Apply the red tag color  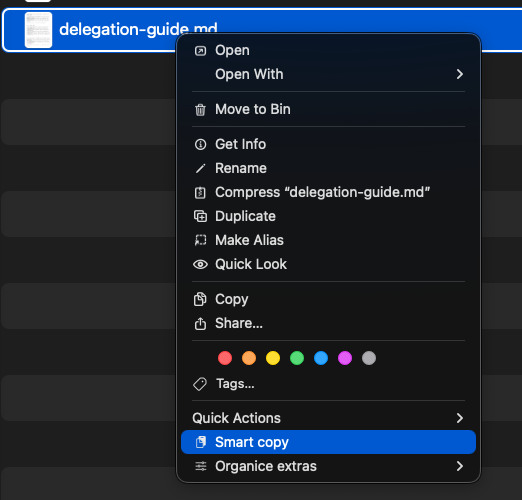click(225, 358)
